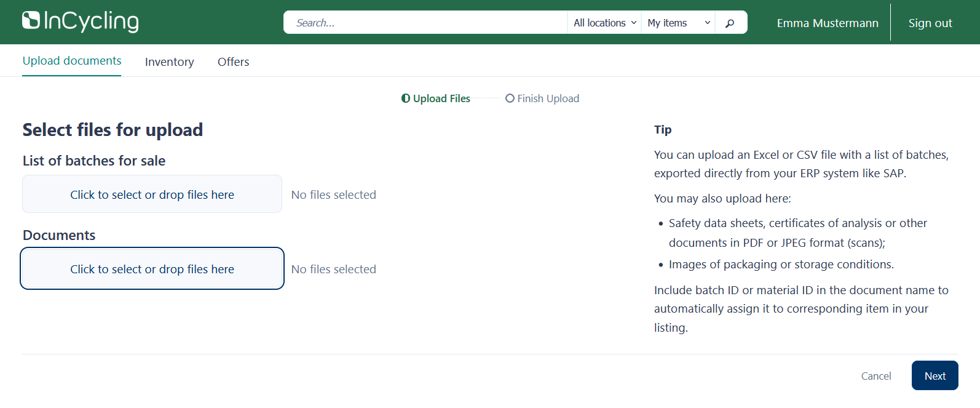
Task: Click the Next button
Action: pos(935,376)
